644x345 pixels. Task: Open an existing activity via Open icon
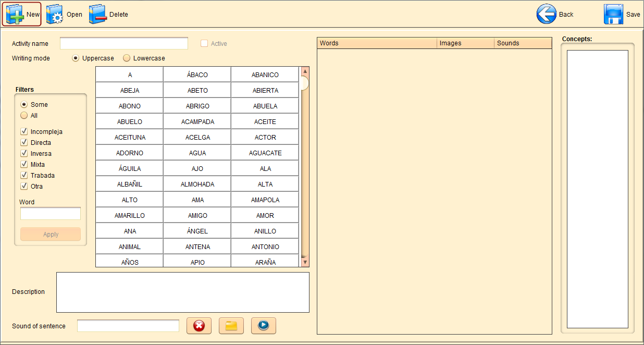point(55,15)
